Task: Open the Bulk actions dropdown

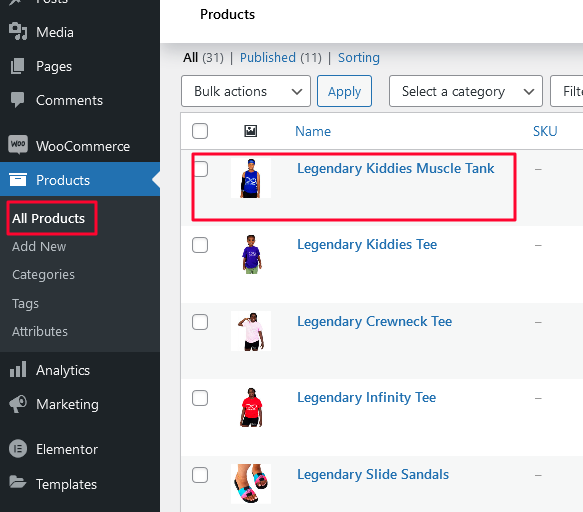Action: 246,91
